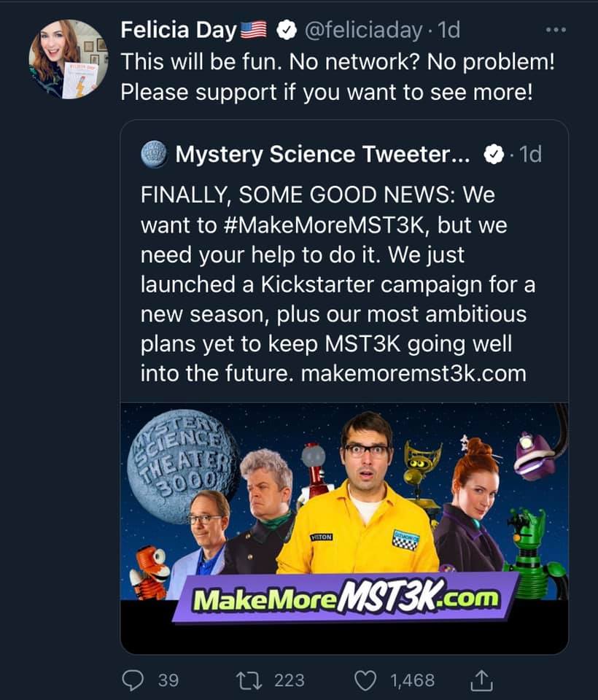Image resolution: width=598 pixels, height=700 pixels.
Task: Click the 223 retweet count
Action: (289, 680)
